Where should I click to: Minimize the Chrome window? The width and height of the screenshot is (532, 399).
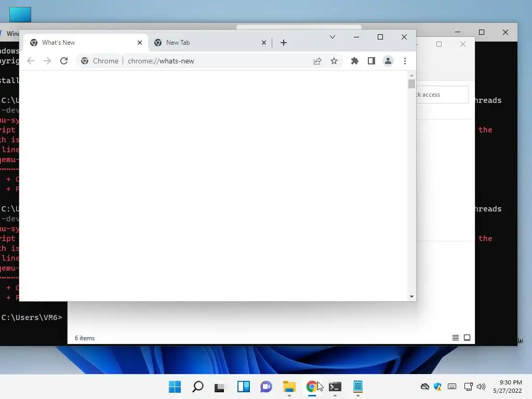click(x=356, y=37)
